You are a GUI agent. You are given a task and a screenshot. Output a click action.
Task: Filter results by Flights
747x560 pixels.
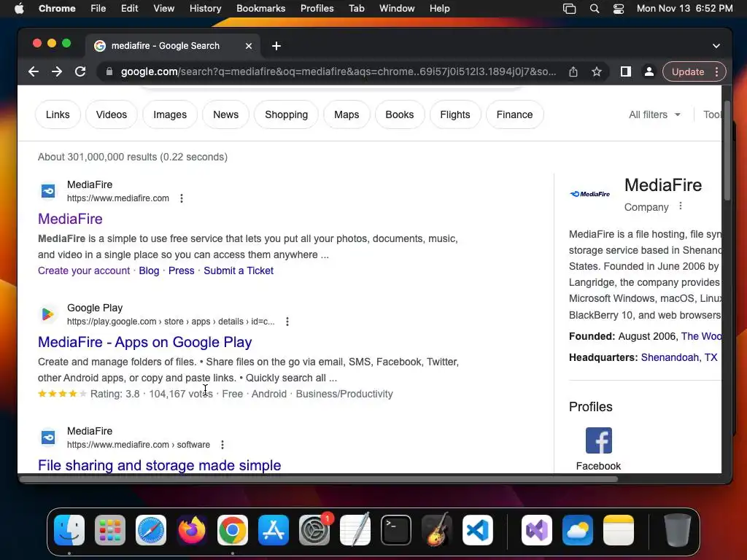455,114
